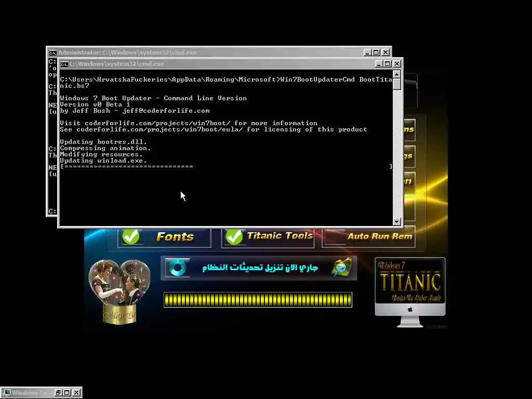This screenshot has height=399, width=532.
Task: Click the Administrator cmd.exe title bar icon
Action: (x=52, y=52)
